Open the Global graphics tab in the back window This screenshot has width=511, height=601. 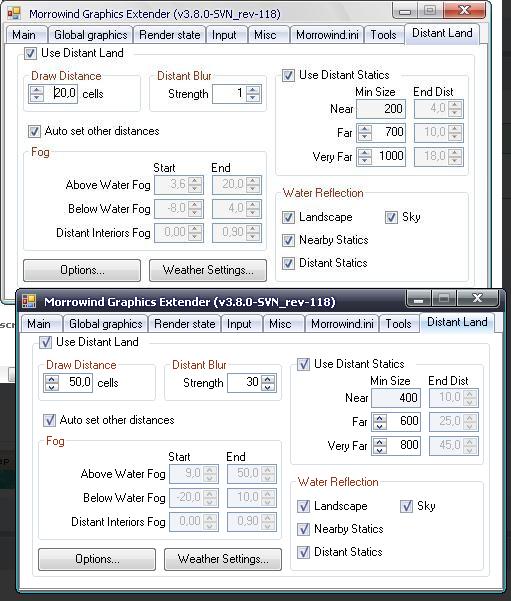pos(90,35)
